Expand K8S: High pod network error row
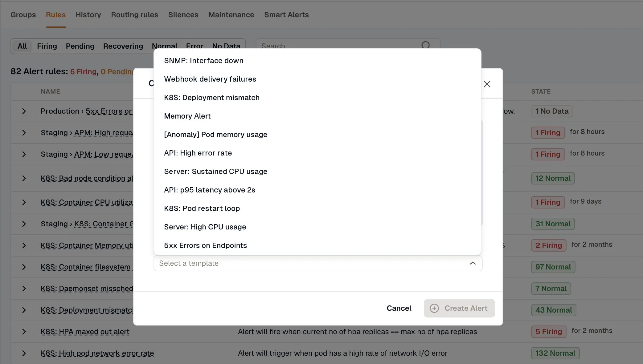This screenshot has height=364, width=643. pyautogui.click(x=24, y=353)
